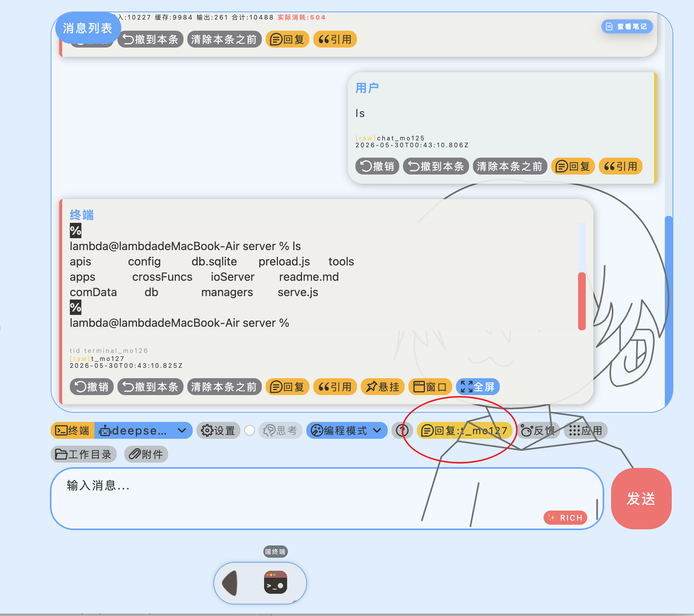This screenshot has height=616, width=694.
Task: Click 撤到本条 in the top message
Action: click(150, 40)
